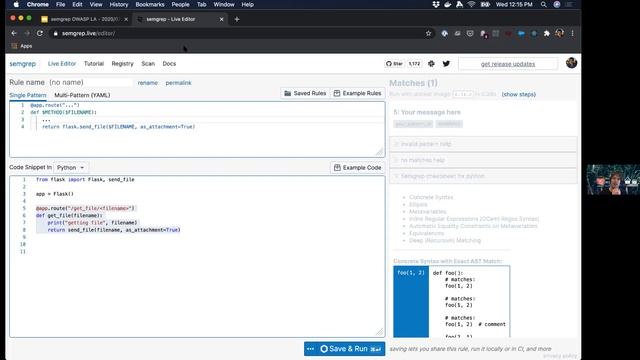Open the Apple menu

[x=16, y=4]
